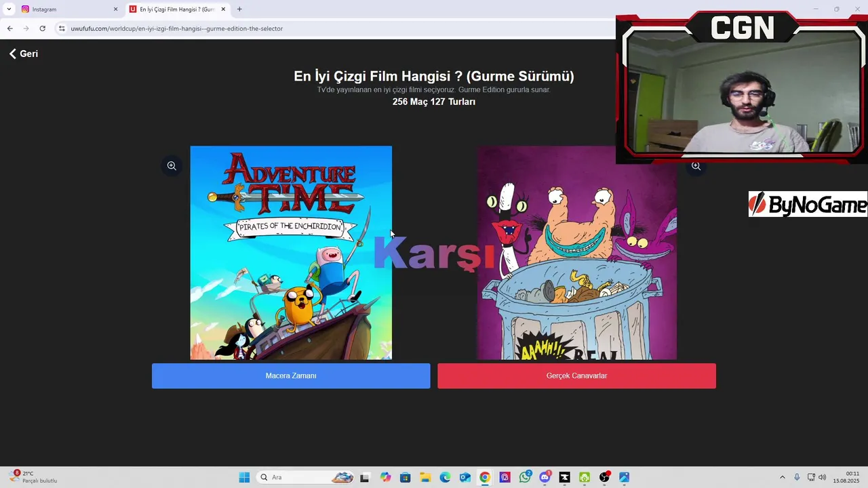
Task: Click the 256 Maç 127 Turları text
Action: pyautogui.click(x=434, y=102)
